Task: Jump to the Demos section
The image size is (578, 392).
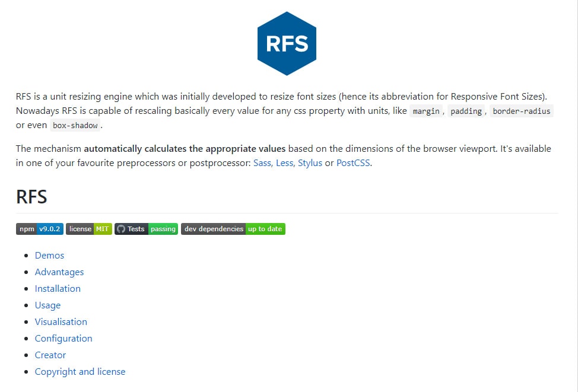Action: point(49,256)
